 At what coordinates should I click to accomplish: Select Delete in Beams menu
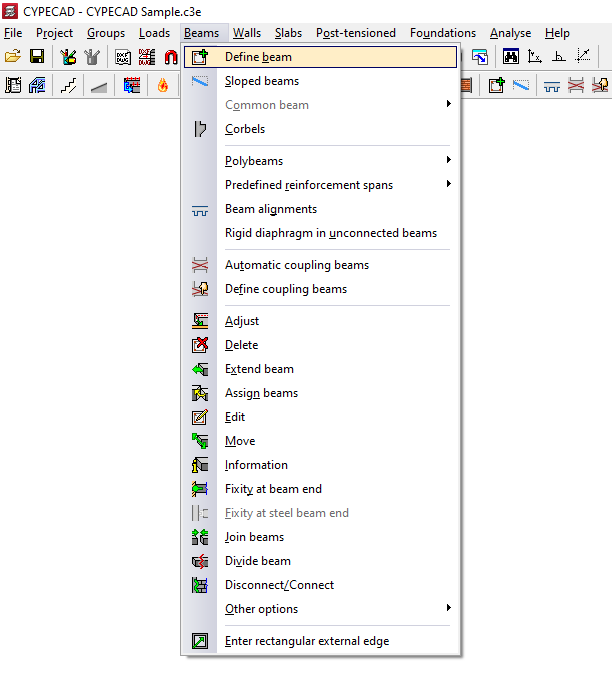320,345
